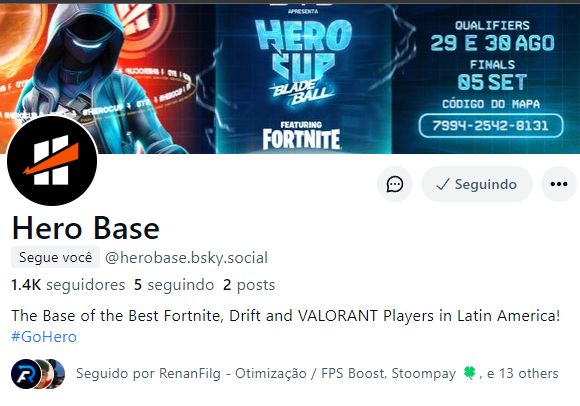Click the green clover emoji icon
The image size is (580, 406).
[470, 373]
